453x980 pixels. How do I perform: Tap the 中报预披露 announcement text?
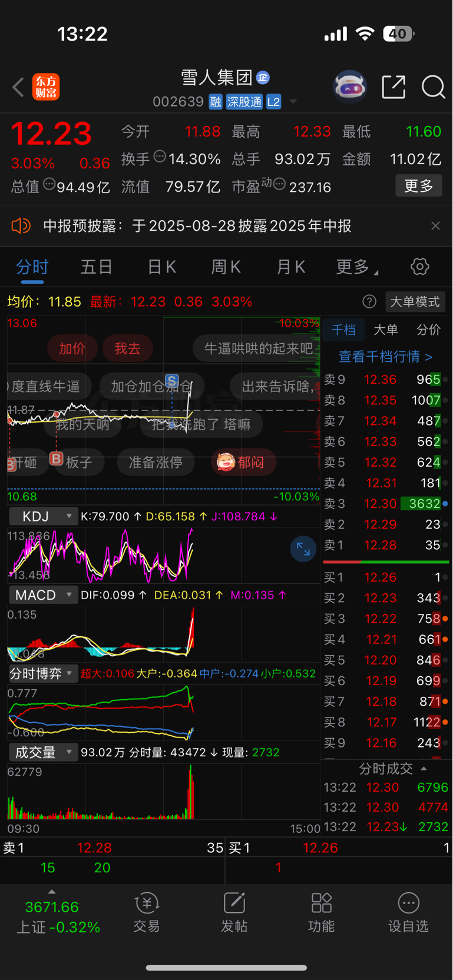(197, 226)
